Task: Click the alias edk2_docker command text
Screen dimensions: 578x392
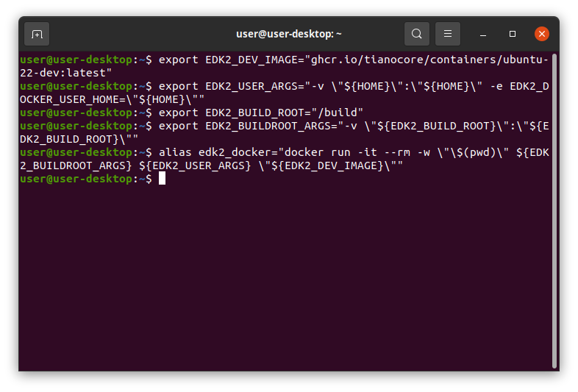Action: [354, 152]
